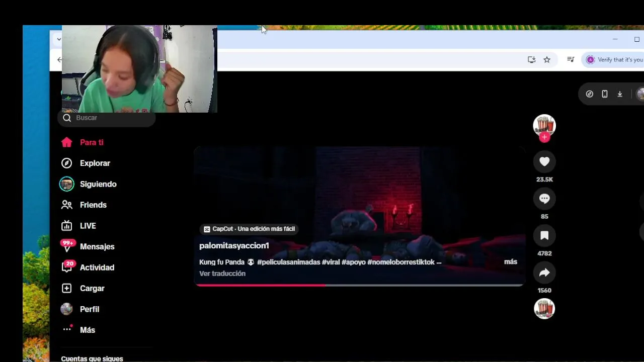Expand caption with más link
Image resolution: width=644 pixels, height=362 pixels.
coord(511,262)
